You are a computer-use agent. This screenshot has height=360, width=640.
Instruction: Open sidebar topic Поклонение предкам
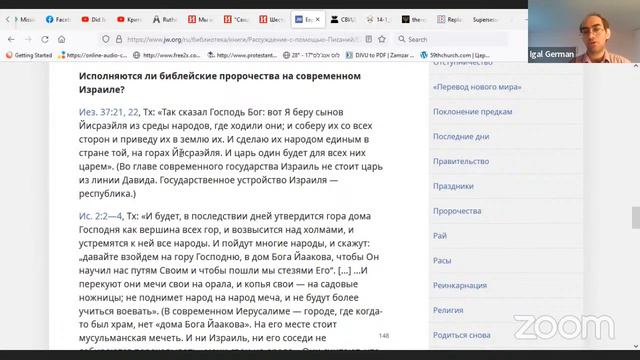pyautogui.click(x=473, y=112)
